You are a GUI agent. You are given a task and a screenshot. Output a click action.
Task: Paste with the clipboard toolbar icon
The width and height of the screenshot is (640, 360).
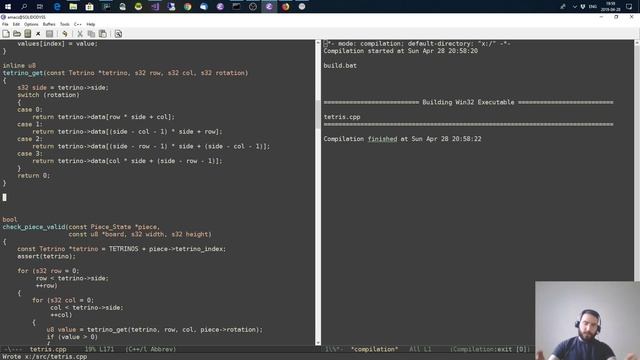tap(103, 34)
